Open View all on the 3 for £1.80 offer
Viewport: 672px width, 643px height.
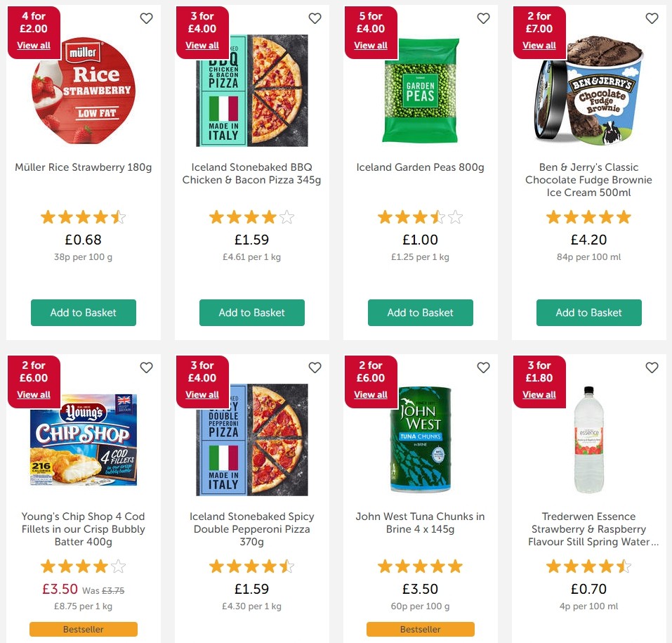(x=539, y=394)
